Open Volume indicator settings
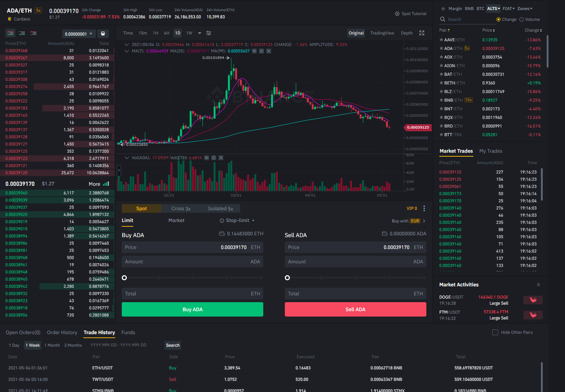565x392 pixels. 214,158
